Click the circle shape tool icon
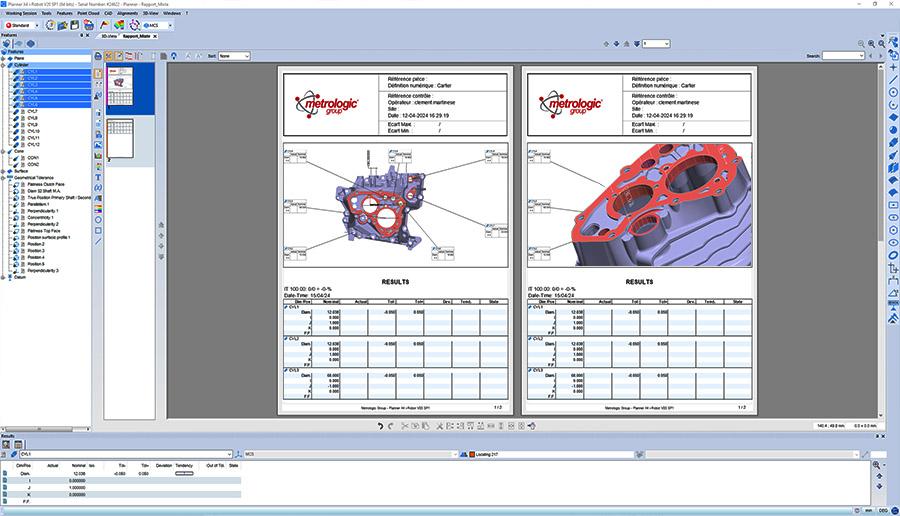900x516 pixels. (x=98, y=220)
